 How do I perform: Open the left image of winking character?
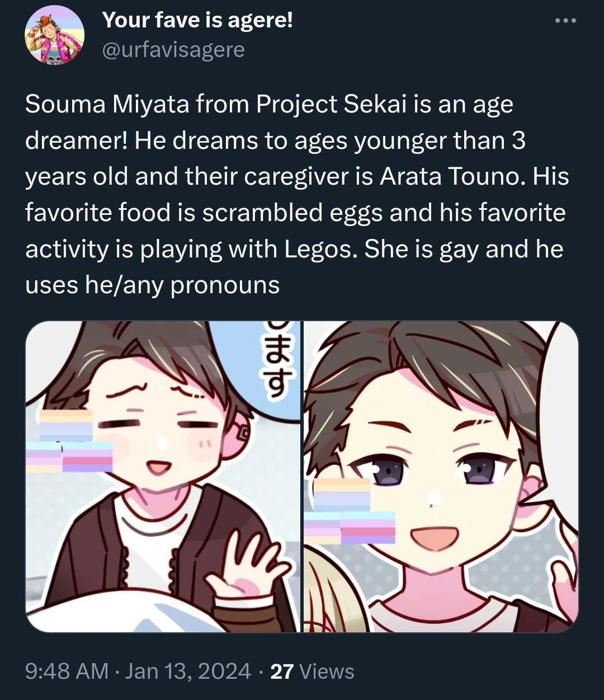click(x=163, y=476)
